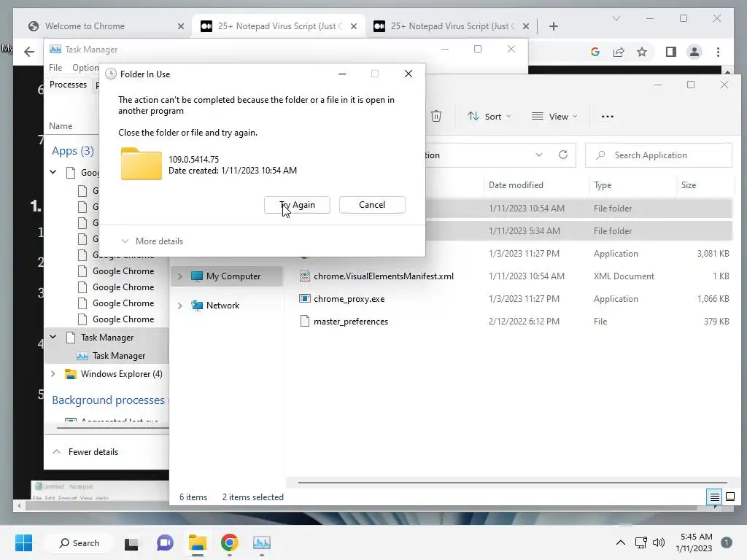Select the Task Manager child process row
This screenshot has height=560, width=747.
pyautogui.click(x=119, y=356)
